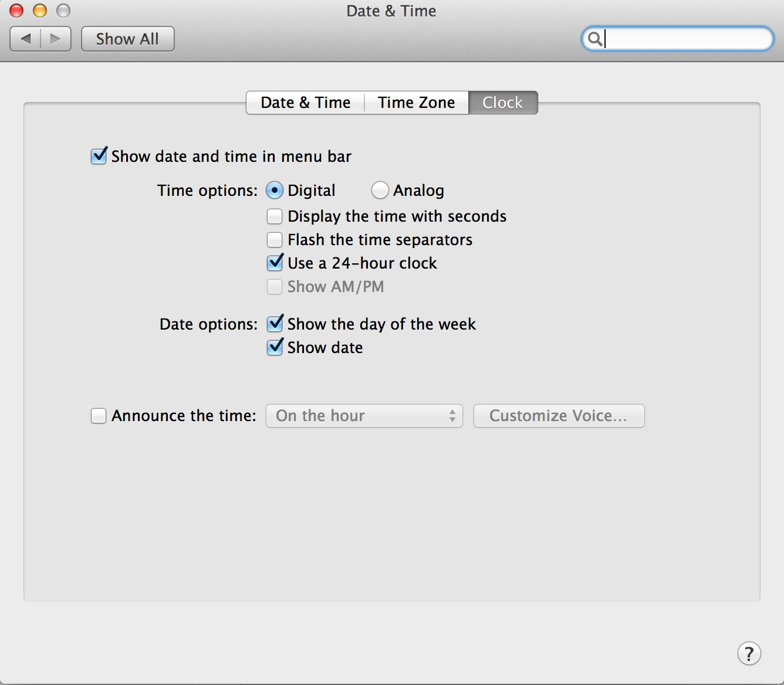784x685 pixels.
Task: Open the On the hour dropdown
Action: pyautogui.click(x=363, y=416)
